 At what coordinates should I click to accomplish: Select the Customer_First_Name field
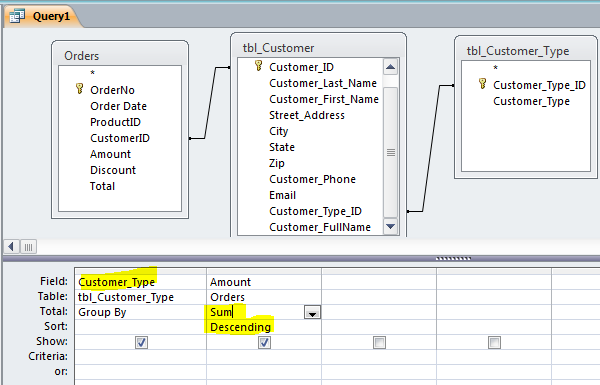324,99
